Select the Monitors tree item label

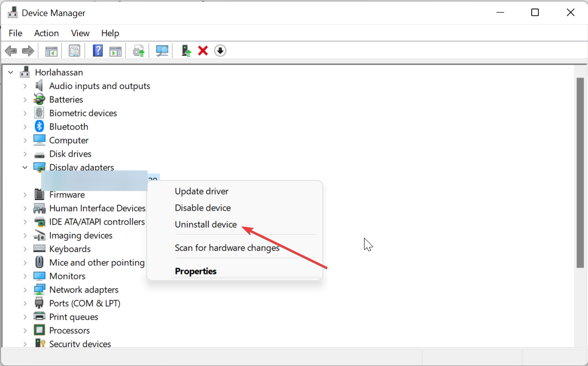pos(67,276)
